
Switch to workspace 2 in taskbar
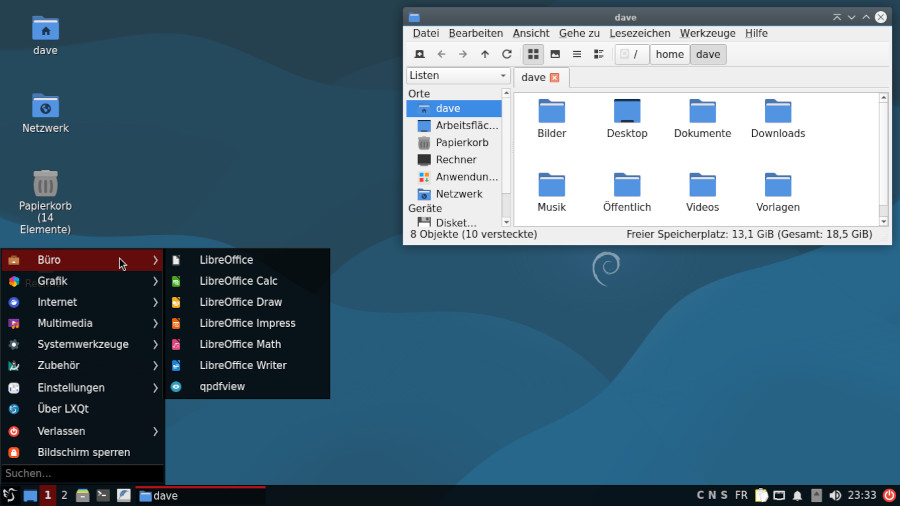click(x=64, y=496)
